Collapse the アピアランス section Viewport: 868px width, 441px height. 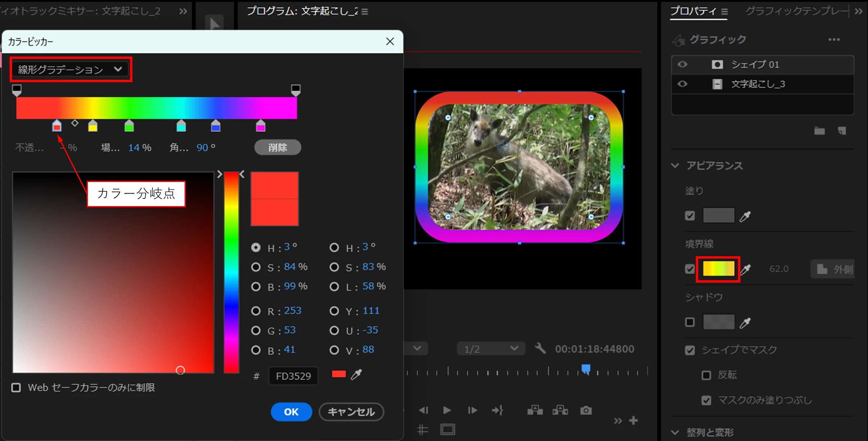coord(675,166)
